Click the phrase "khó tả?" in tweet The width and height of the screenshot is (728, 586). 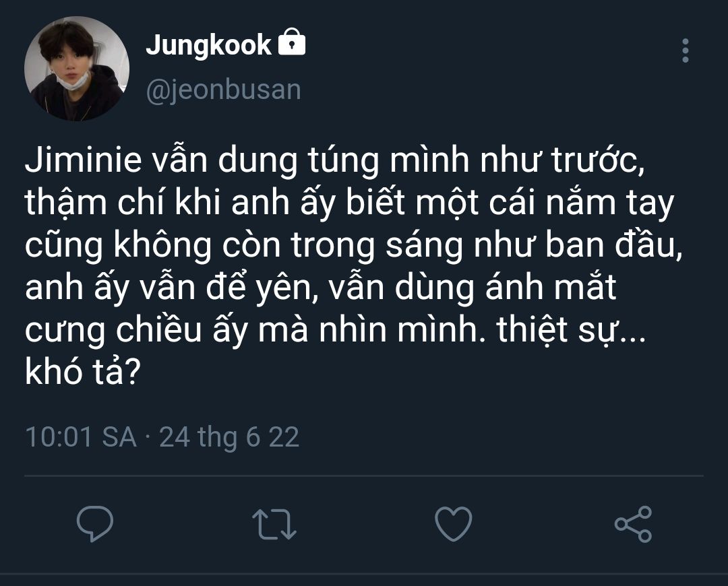coord(82,373)
